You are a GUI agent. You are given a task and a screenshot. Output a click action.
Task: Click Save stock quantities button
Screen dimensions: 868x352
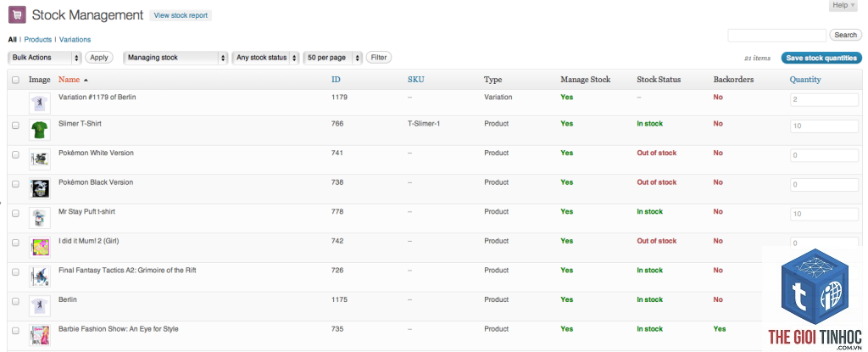click(x=821, y=58)
